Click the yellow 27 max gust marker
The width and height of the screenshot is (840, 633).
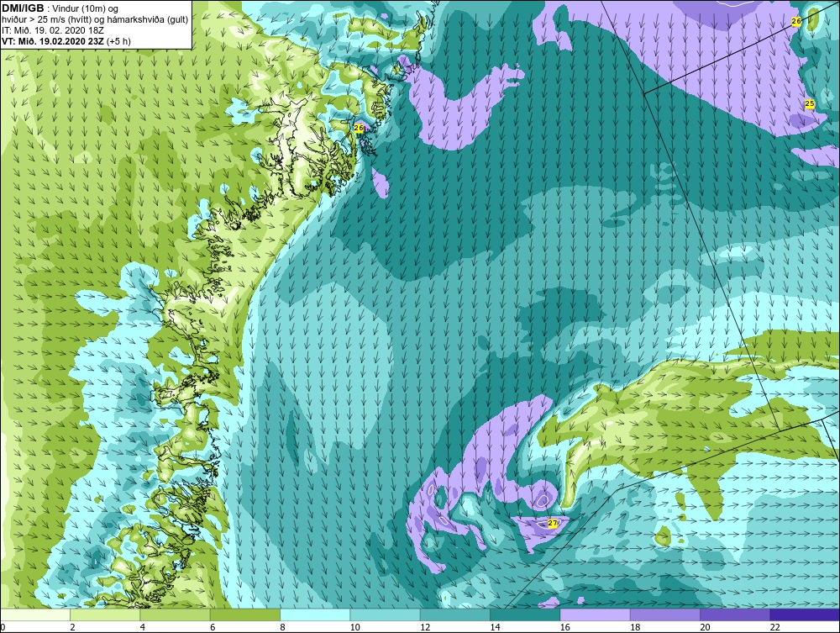point(553,523)
